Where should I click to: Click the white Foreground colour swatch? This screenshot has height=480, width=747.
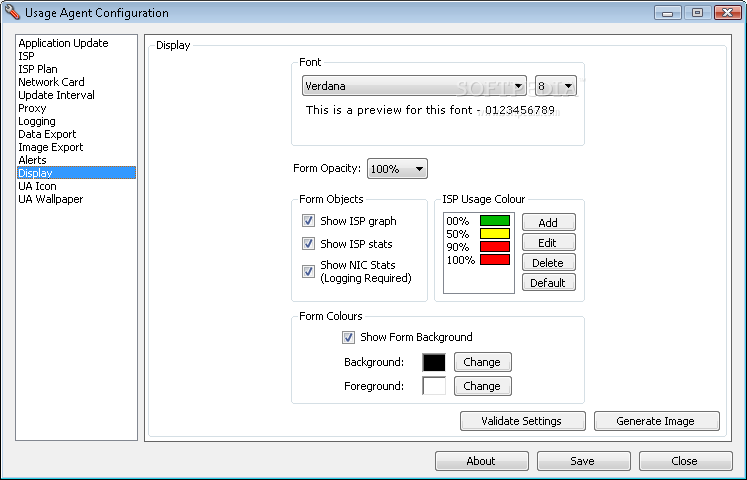click(434, 386)
